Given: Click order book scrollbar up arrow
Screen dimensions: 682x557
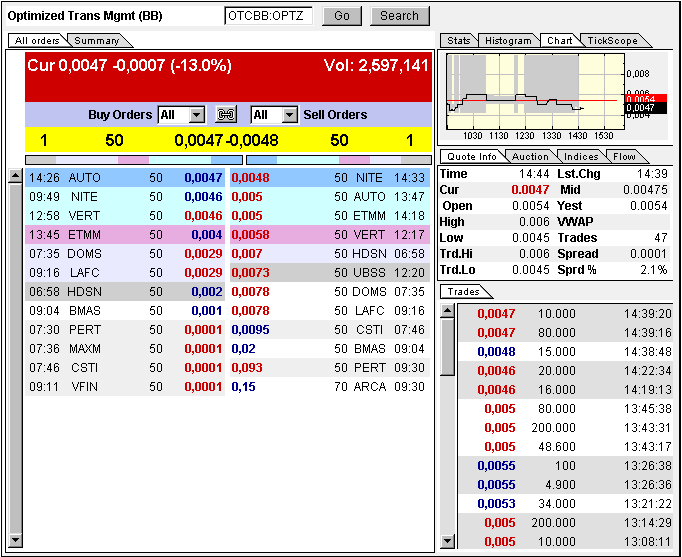Looking at the screenshot, I should [15, 176].
